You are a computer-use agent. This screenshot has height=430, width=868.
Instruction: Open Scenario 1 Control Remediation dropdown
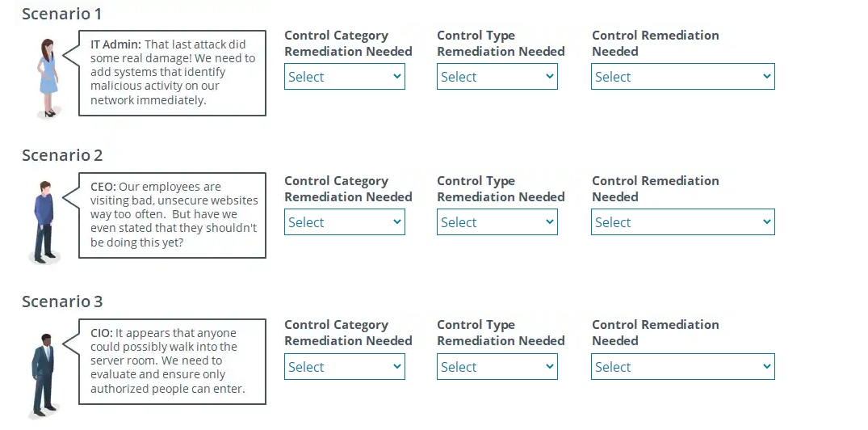[x=682, y=77]
